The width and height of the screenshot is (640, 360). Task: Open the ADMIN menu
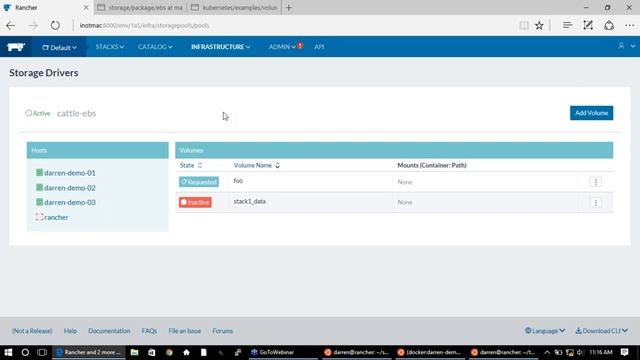tap(282, 47)
